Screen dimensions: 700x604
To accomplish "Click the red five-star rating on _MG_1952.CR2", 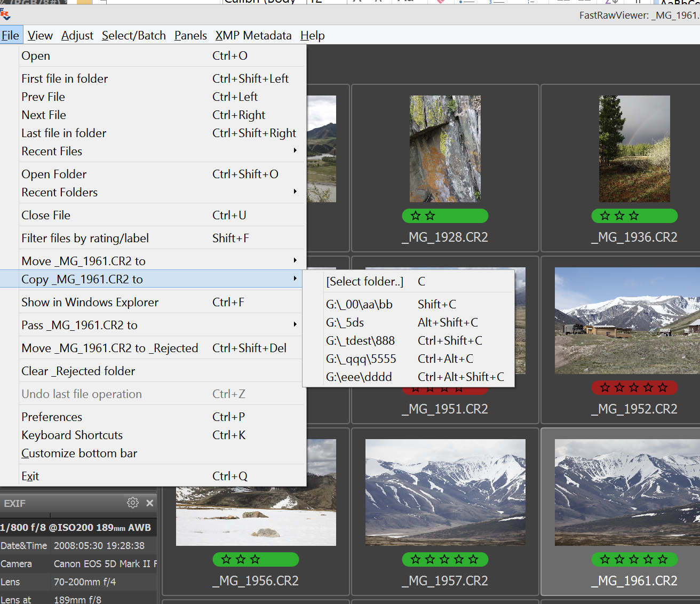I will pyautogui.click(x=634, y=388).
